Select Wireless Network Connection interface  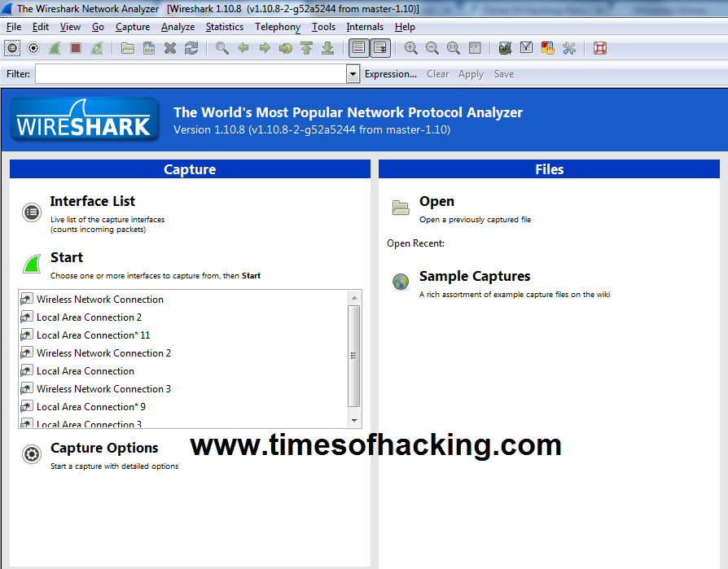100,300
